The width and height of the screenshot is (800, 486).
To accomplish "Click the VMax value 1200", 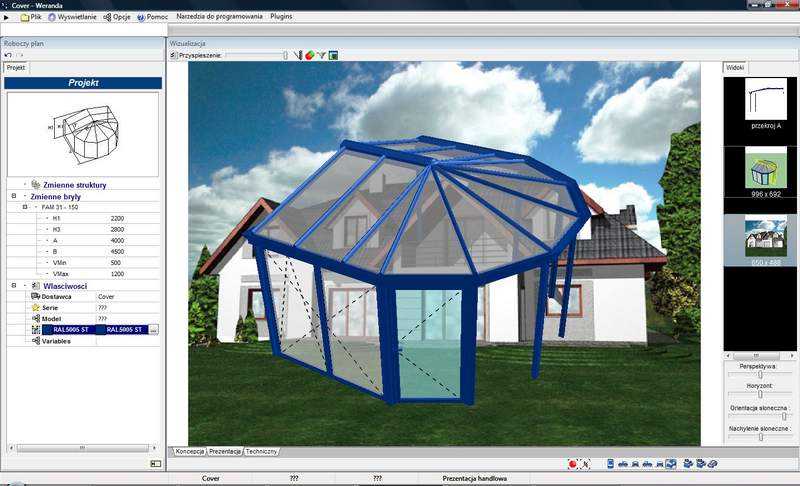I will pos(117,274).
